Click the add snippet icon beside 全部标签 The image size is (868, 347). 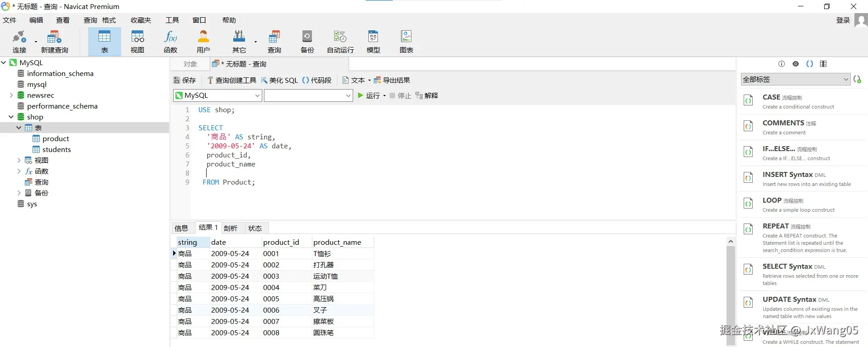click(857, 79)
